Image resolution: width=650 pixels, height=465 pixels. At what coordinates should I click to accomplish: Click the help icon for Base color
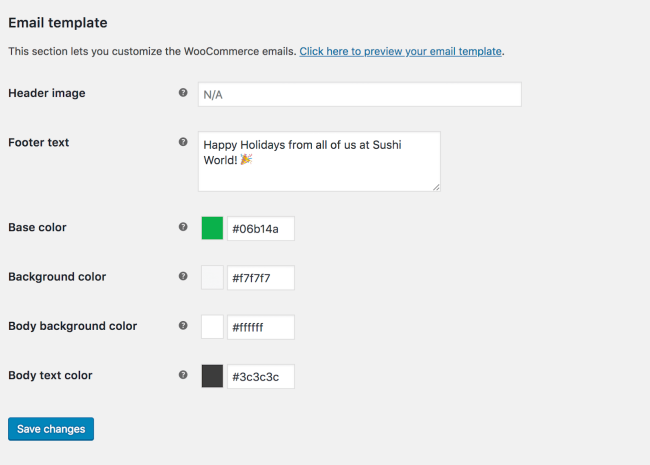(183, 227)
